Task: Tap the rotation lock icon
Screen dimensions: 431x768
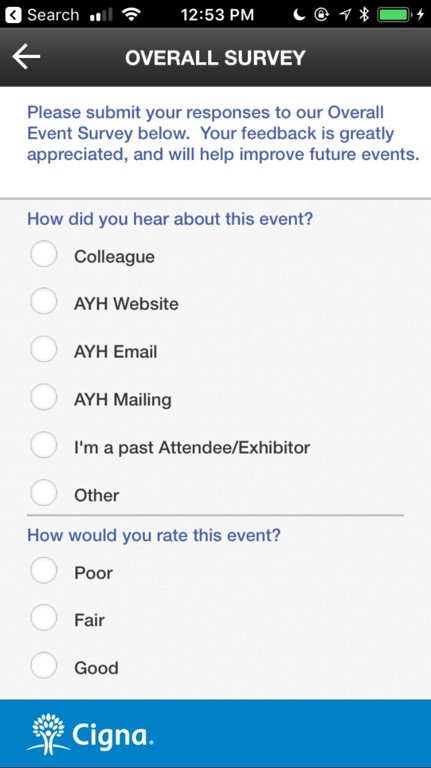Action: pos(322,15)
